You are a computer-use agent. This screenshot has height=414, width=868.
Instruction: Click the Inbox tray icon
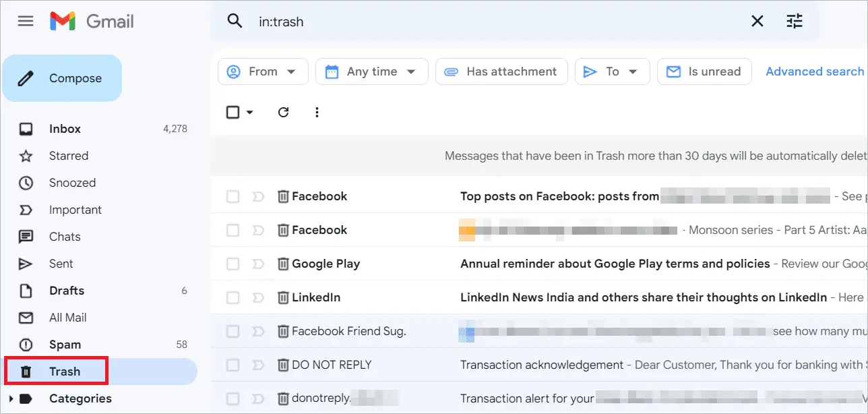click(x=26, y=129)
